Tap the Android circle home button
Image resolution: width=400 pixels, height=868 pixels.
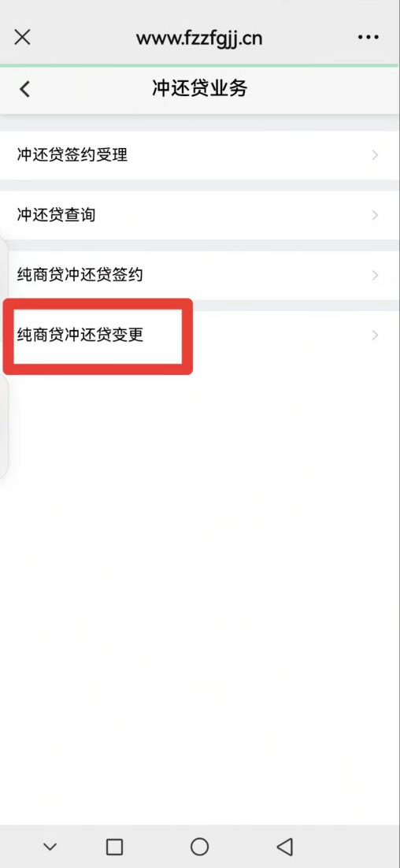[200, 847]
